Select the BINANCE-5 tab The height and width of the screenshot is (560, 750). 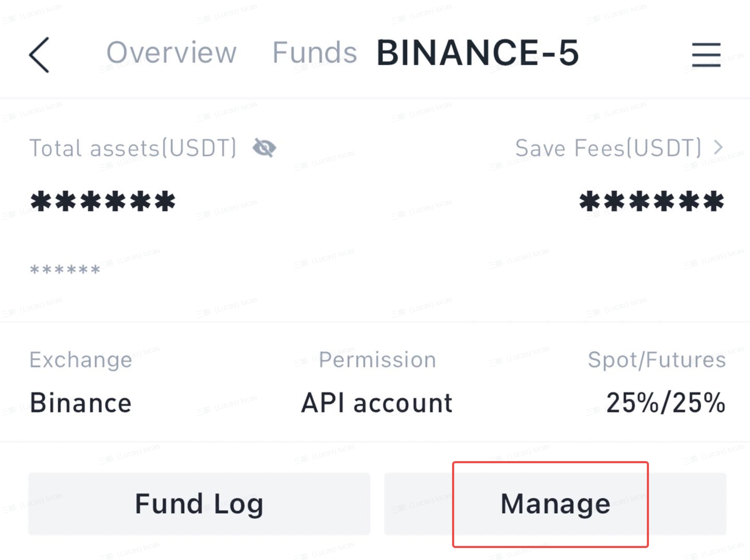pyautogui.click(x=478, y=53)
